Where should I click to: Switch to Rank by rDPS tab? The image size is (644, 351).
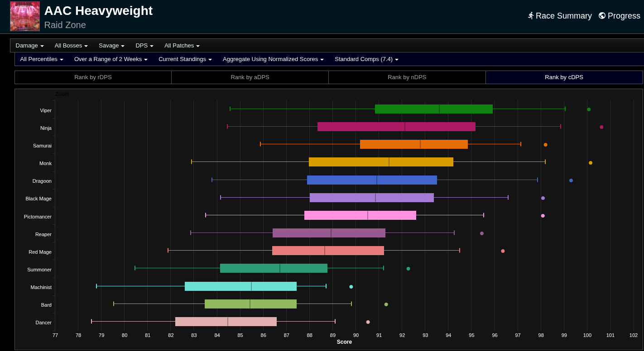[93, 77]
